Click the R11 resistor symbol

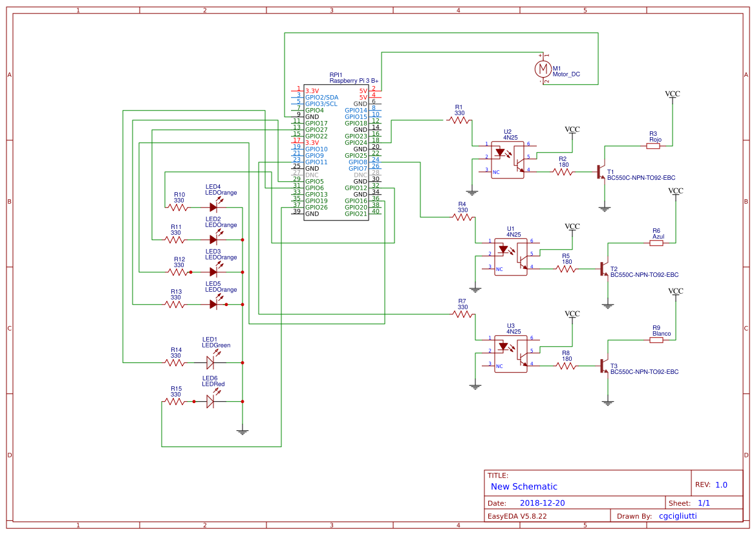[175, 240]
